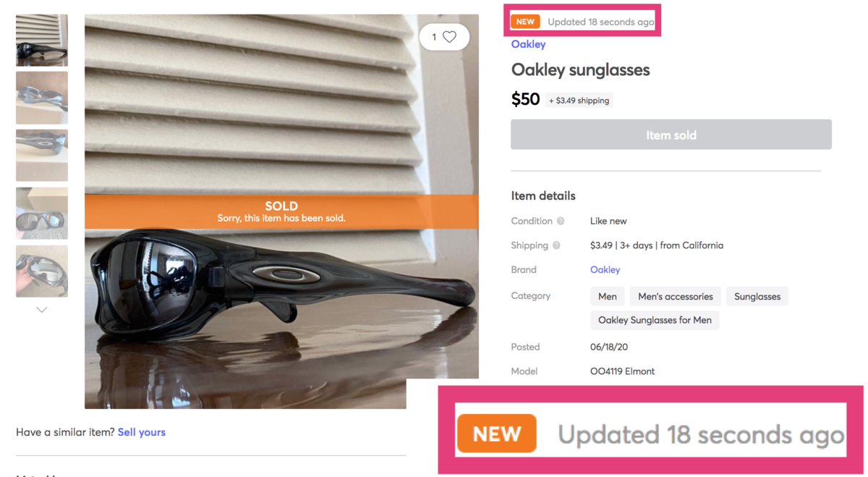Viewport: 868px width, 477px height.
Task: Select the first sunglasses thumbnail
Action: [x=42, y=41]
